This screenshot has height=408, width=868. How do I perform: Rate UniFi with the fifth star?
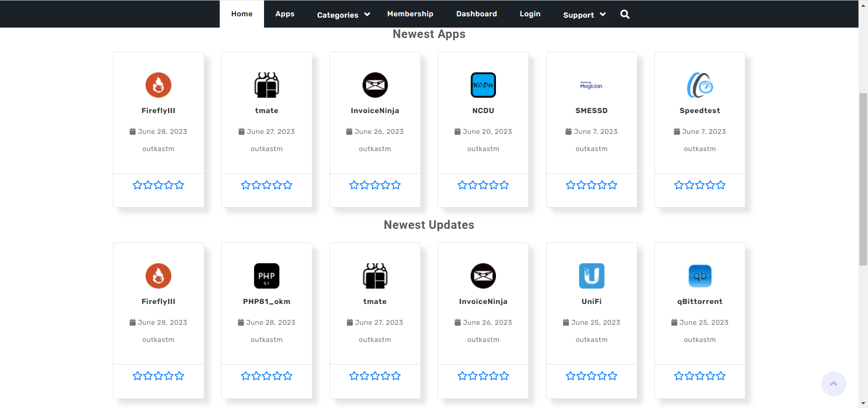(613, 376)
